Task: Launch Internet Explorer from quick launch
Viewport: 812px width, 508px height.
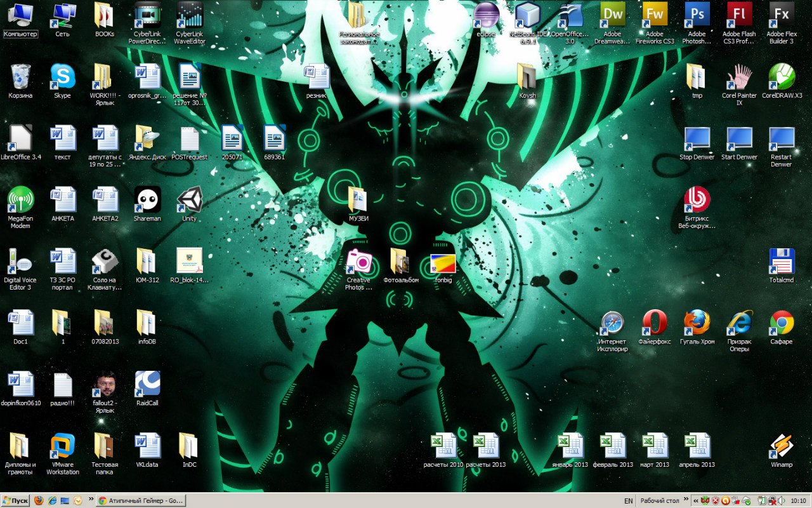Action: pos(52,500)
